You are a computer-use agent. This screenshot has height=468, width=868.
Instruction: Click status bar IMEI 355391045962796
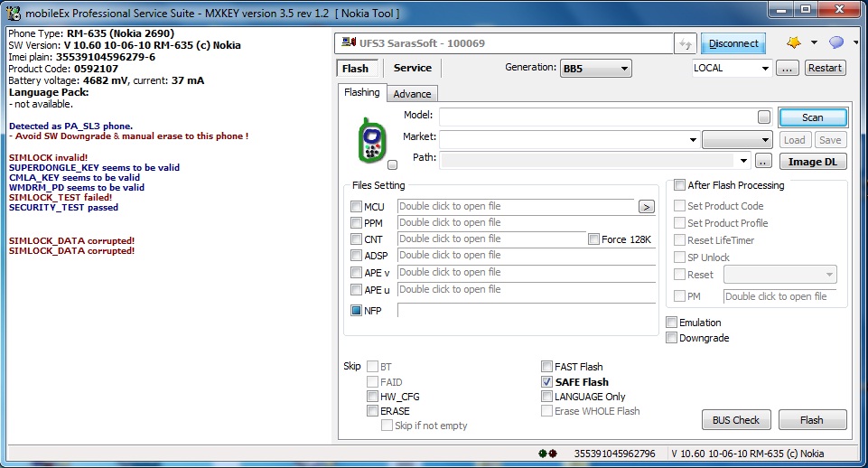click(x=614, y=454)
